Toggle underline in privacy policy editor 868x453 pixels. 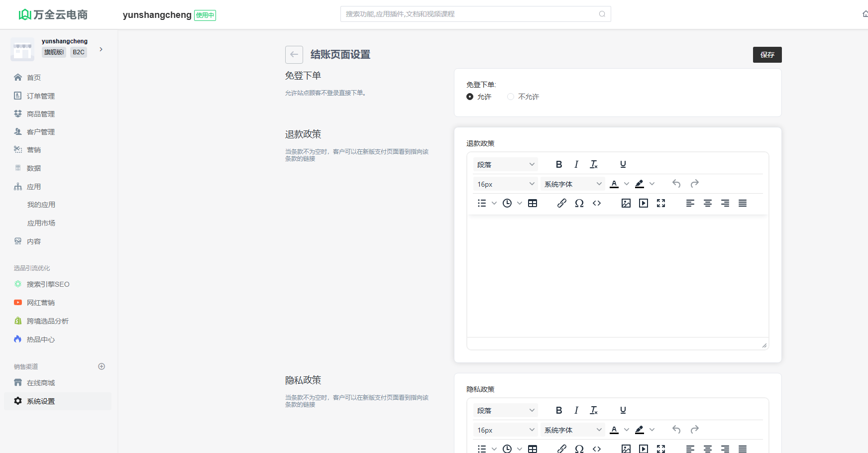point(623,410)
